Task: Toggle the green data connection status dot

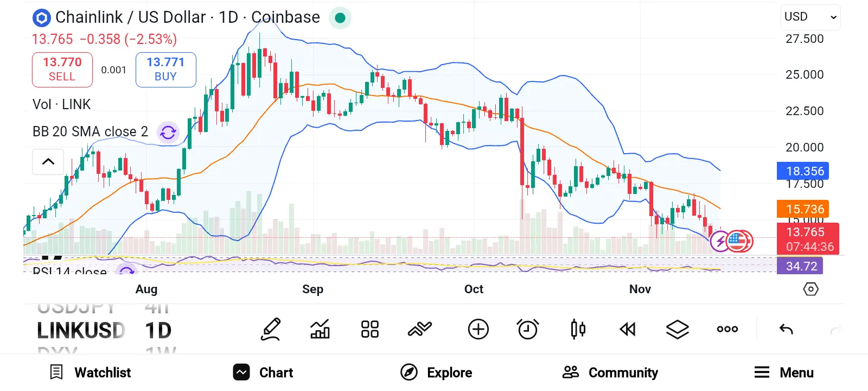Action: [x=340, y=17]
